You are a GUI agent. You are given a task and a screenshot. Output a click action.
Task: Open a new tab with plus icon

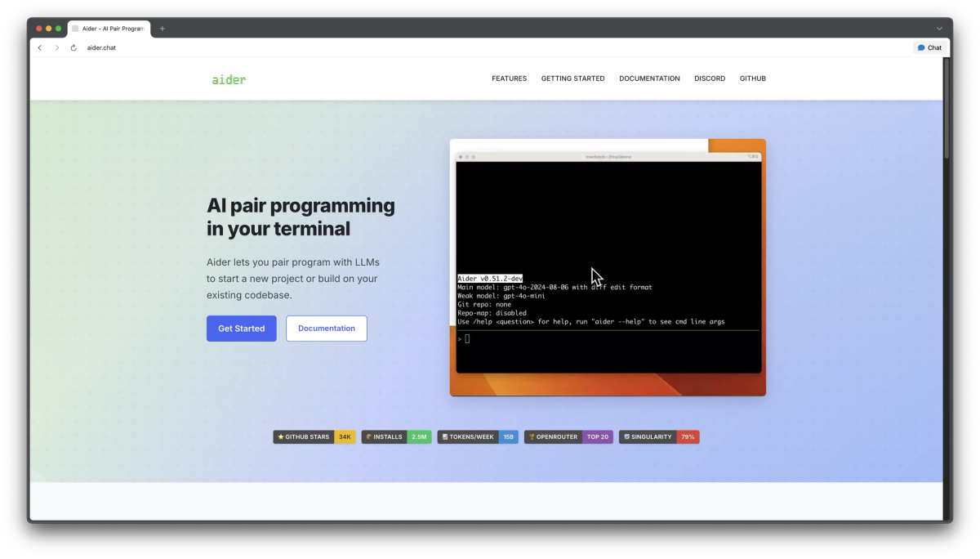[162, 29]
